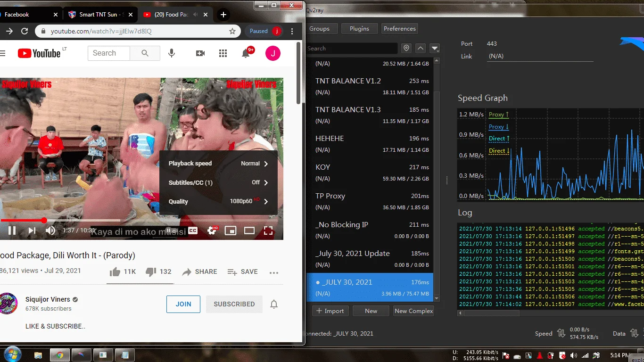Image resolution: width=644 pixels, height=362 pixels.
Task: Open YouTube account avatar
Action: pos(273,53)
